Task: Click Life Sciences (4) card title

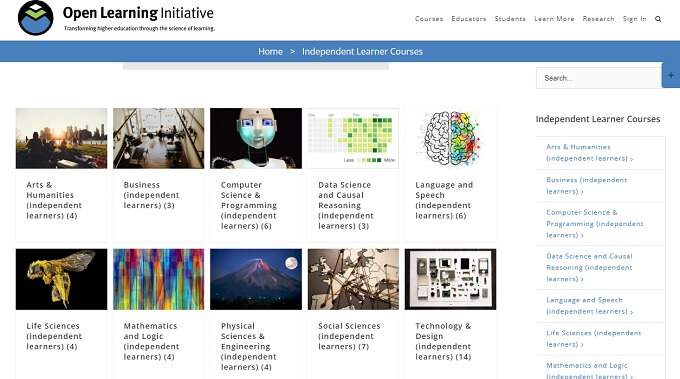Action: (x=54, y=336)
